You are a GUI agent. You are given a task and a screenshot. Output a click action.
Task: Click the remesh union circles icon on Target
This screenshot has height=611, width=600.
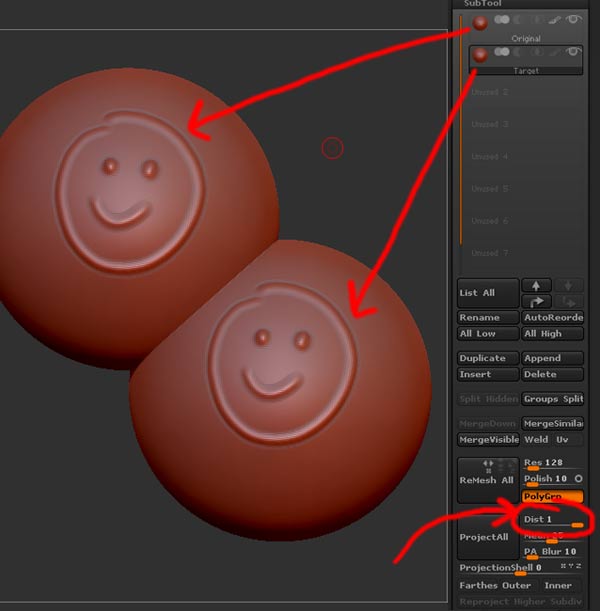click(502, 52)
